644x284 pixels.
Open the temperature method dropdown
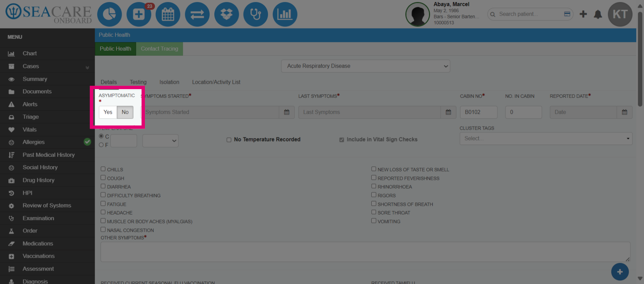[160, 141]
